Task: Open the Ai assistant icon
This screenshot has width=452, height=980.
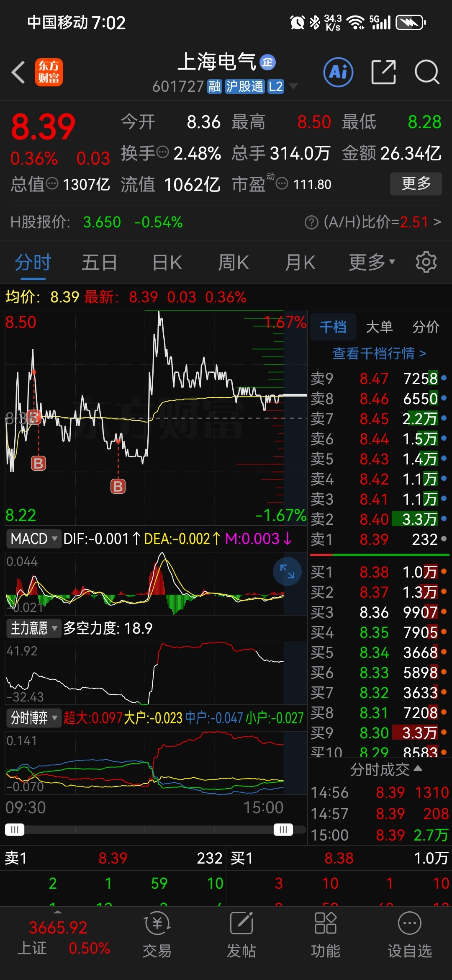Action: pyautogui.click(x=338, y=72)
